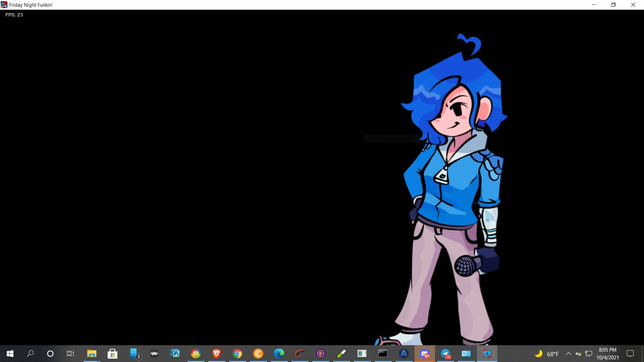The height and width of the screenshot is (362, 644).
Task: Click the 68°F weather widget
Action: point(547,354)
